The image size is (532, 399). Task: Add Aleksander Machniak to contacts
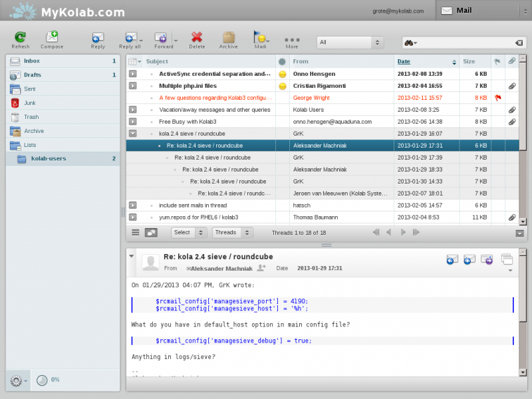click(261, 268)
